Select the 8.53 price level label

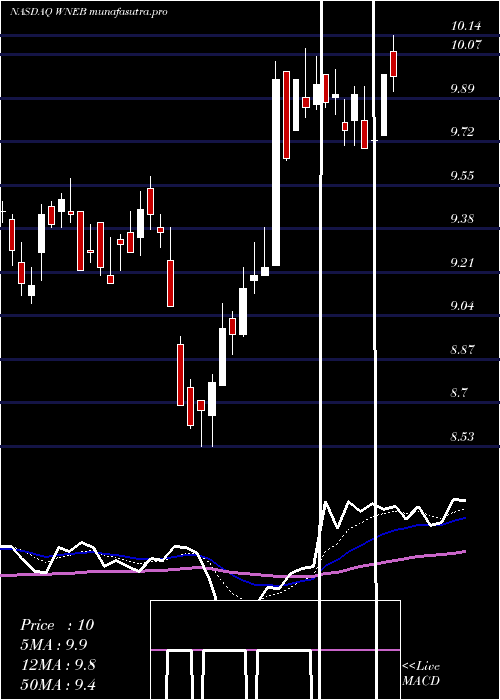point(462,436)
